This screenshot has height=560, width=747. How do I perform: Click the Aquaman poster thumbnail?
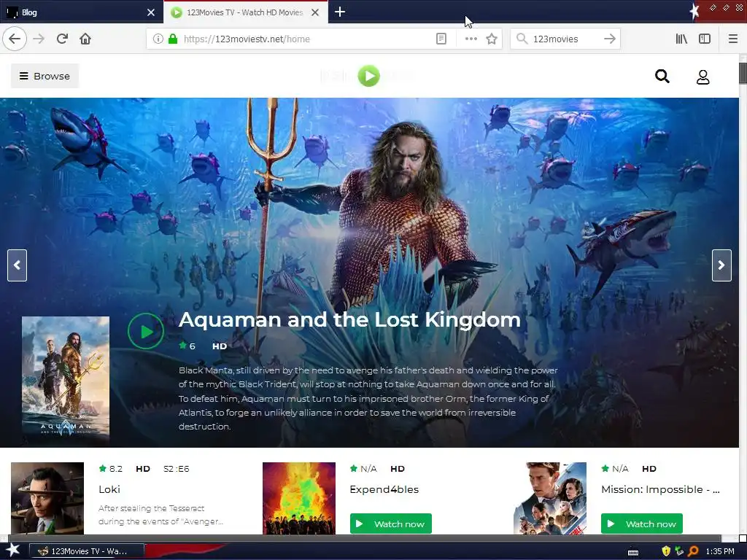click(x=66, y=380)
